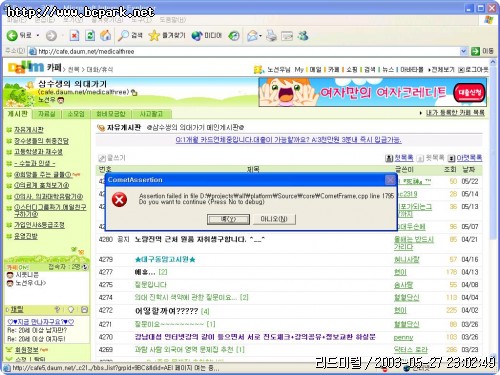Click the Refresh page icon
The image size is (500, 375).
click(x=90, y=35)
